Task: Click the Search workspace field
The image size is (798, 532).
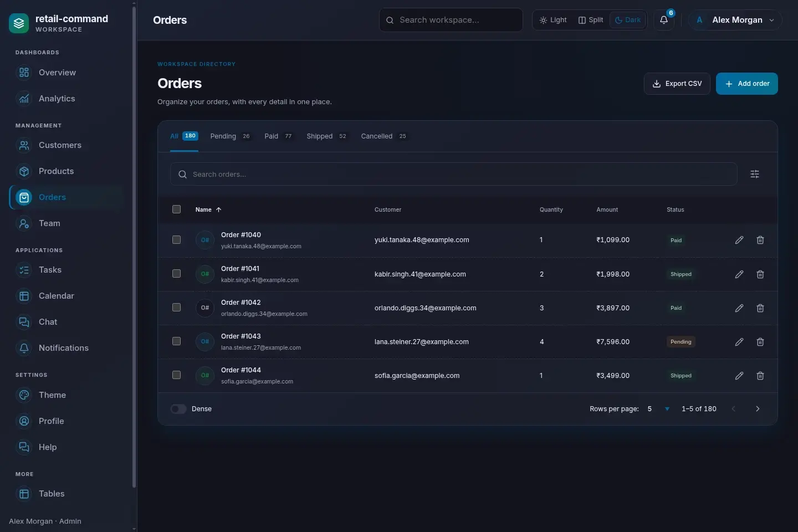Action: (x=451, y=20)
